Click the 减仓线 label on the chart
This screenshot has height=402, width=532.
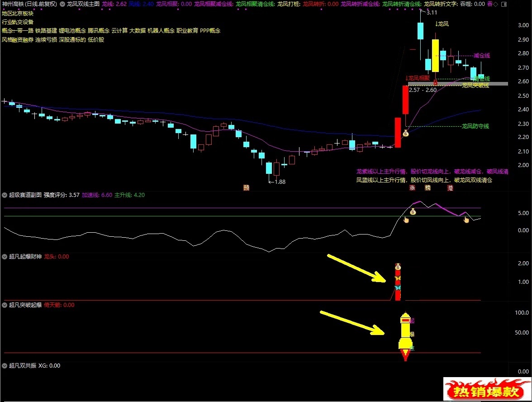pos(482,55)
